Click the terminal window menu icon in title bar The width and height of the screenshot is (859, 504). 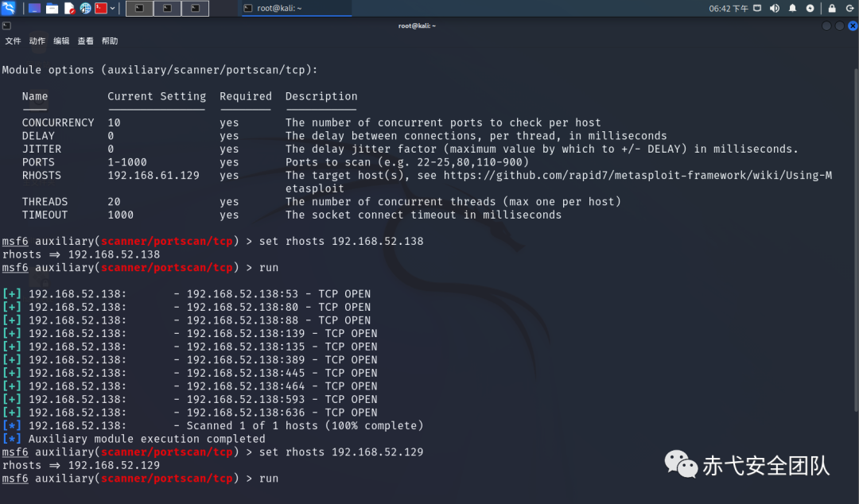point(6,25)
